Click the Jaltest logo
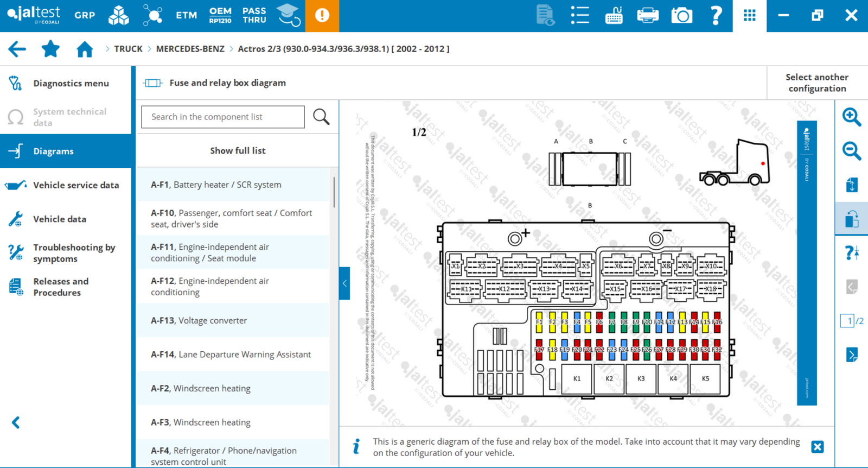868x468 pixels. 34,14
